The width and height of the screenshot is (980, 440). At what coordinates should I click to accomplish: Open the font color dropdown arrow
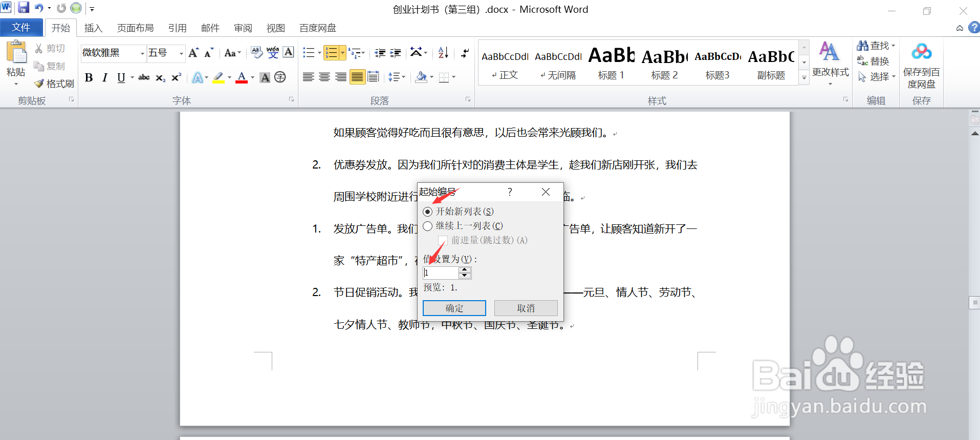252,77
